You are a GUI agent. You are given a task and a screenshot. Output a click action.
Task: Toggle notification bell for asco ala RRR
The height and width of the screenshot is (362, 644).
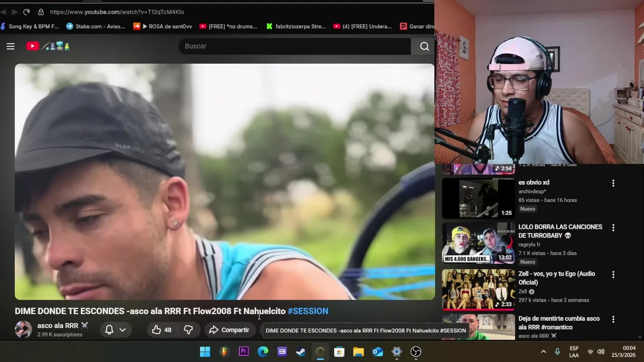pos(109,330)
